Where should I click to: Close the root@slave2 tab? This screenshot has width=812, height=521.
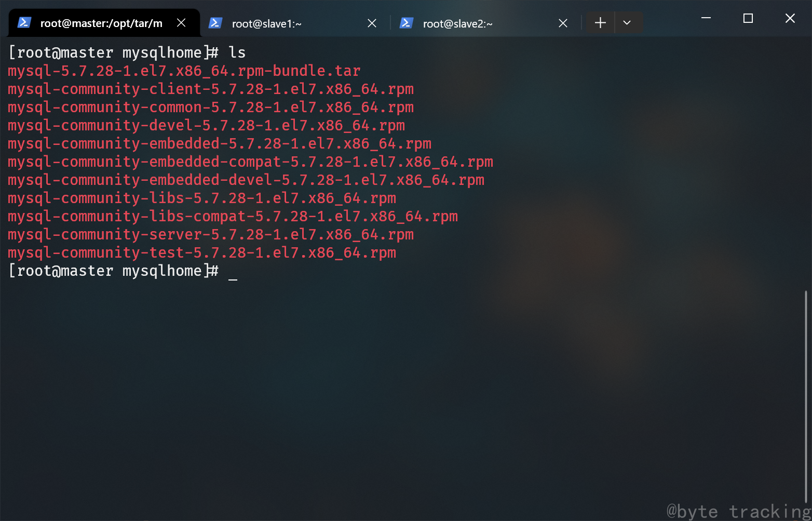[x=563, y=23]
